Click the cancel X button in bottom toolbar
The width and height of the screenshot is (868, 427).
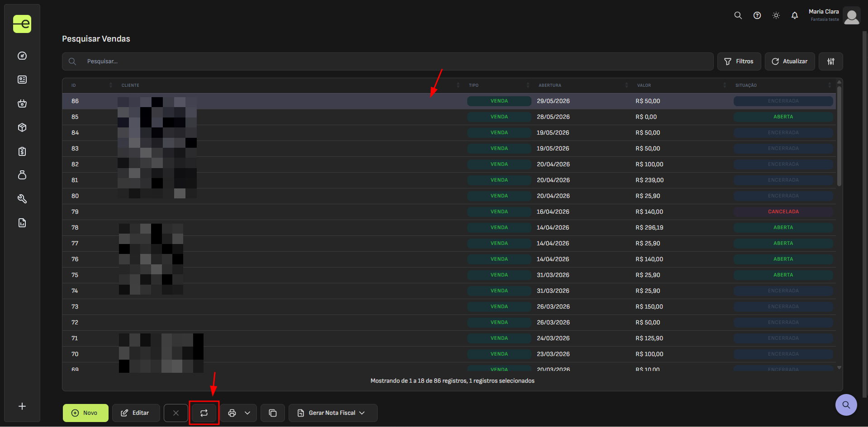pyautogui.click(x=176, y=413)
